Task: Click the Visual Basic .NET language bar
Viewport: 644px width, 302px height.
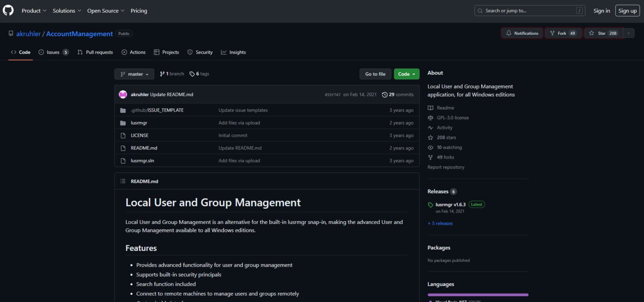Action: pyautogui.click(x=478, y=295)
